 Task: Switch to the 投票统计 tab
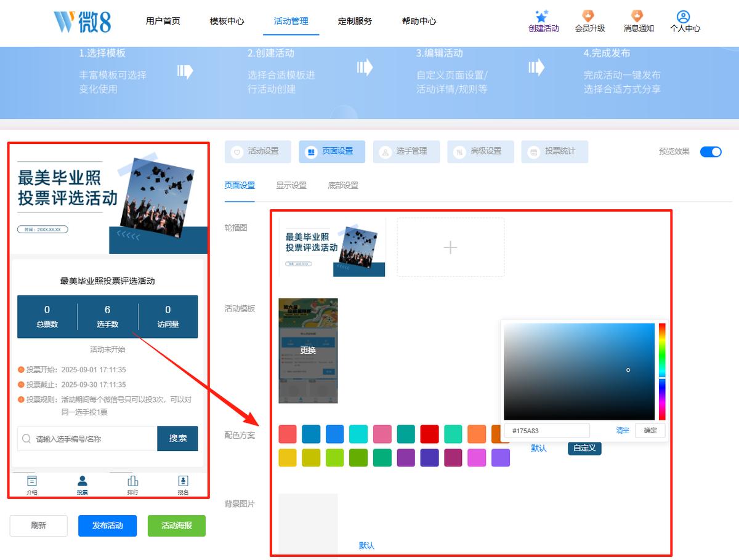point(555,151)
